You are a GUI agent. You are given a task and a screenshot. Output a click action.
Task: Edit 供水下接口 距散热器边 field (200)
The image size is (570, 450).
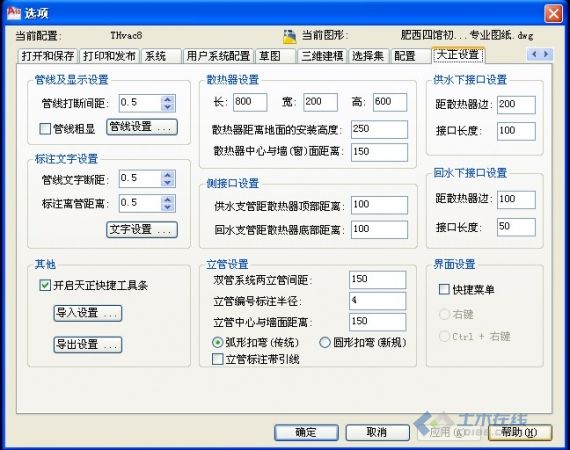[516, 105]
